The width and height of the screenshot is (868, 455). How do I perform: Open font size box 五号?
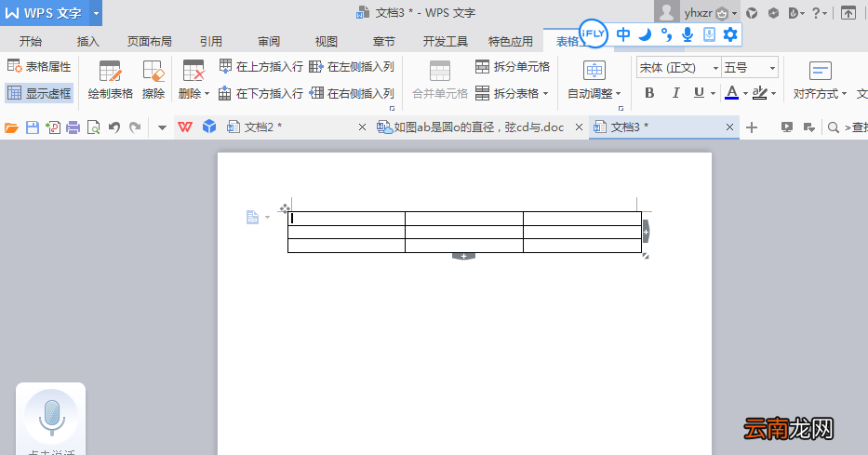750,68
